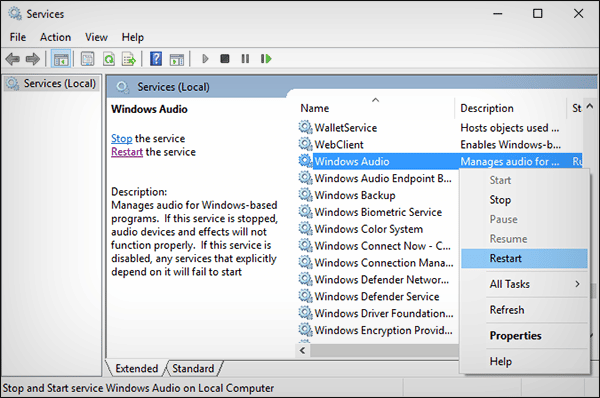Go forward using the toolbar Forward arrow

(x=33, y=59)
